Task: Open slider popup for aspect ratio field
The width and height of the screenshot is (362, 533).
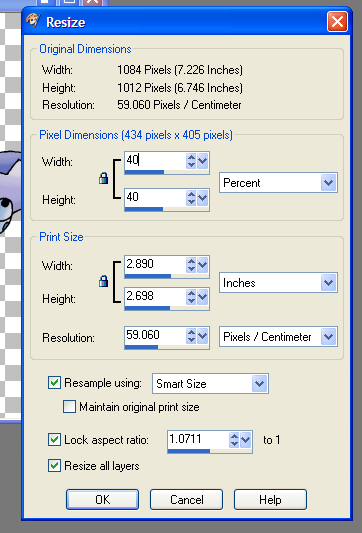Action: (245, 440)
